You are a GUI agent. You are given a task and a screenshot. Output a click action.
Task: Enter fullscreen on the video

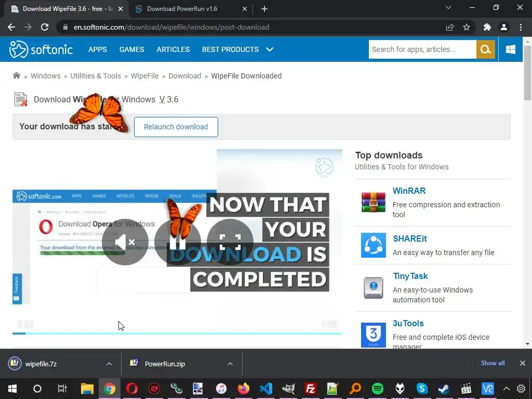[x=230, y=242]
